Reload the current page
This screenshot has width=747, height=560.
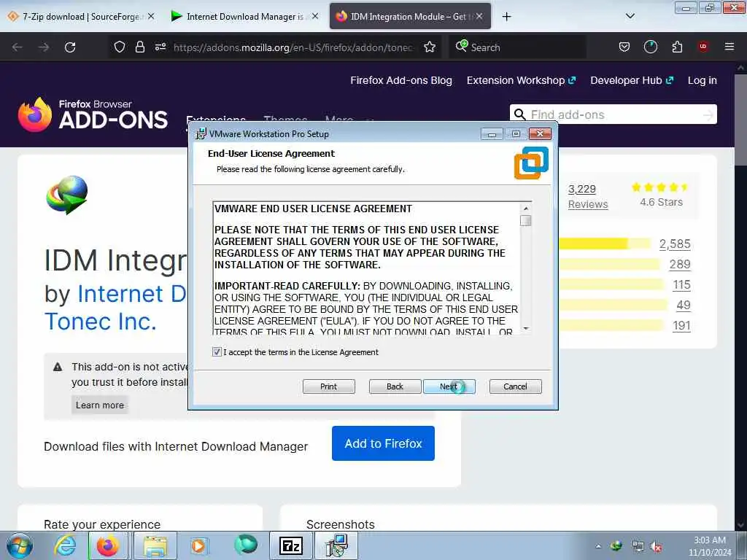[70, 47]
